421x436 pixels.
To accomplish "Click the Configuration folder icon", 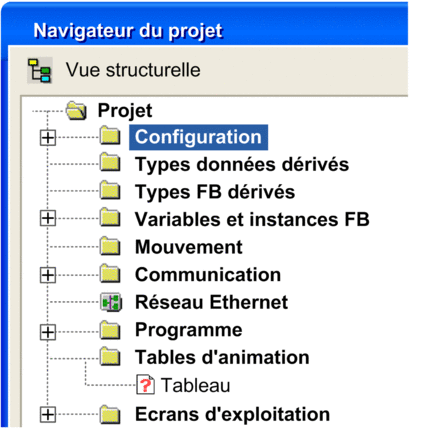I will (x=110, y=136).
